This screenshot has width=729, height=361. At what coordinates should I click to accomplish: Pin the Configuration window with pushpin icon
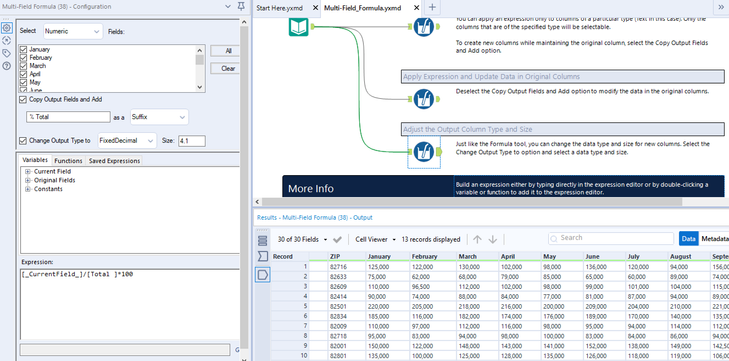[x=241, y=7]
